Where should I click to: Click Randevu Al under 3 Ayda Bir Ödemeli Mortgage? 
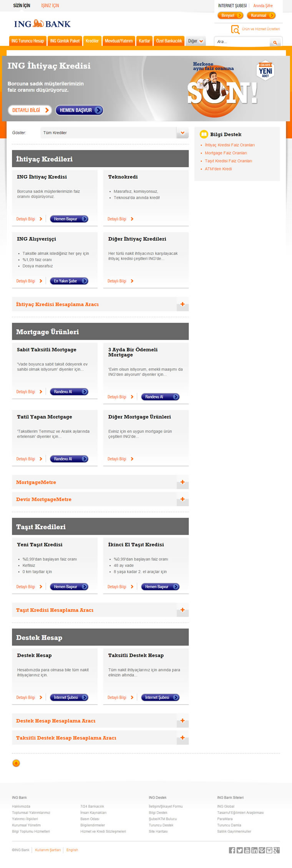(x=160, y=397)
